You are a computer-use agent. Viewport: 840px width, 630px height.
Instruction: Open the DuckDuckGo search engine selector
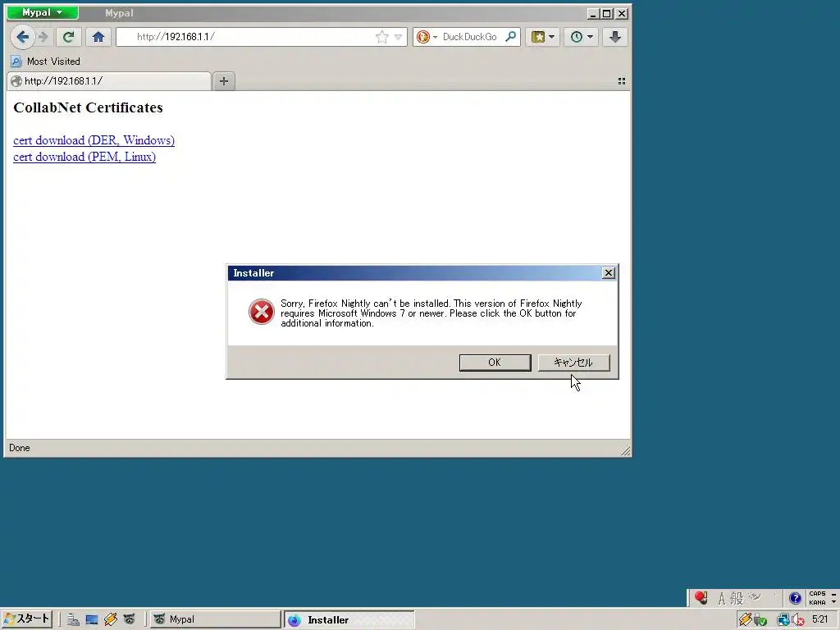(x=427, y=37)
